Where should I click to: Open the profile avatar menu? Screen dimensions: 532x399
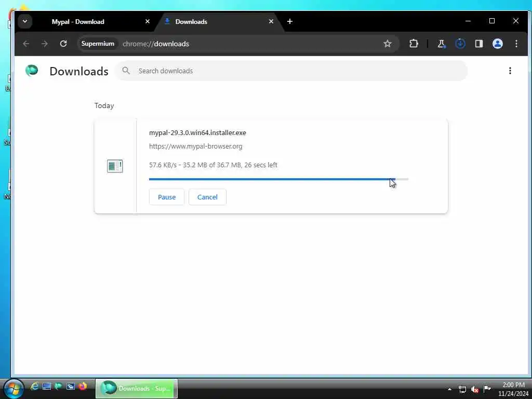pyautogui.click(x=497, y=44)
